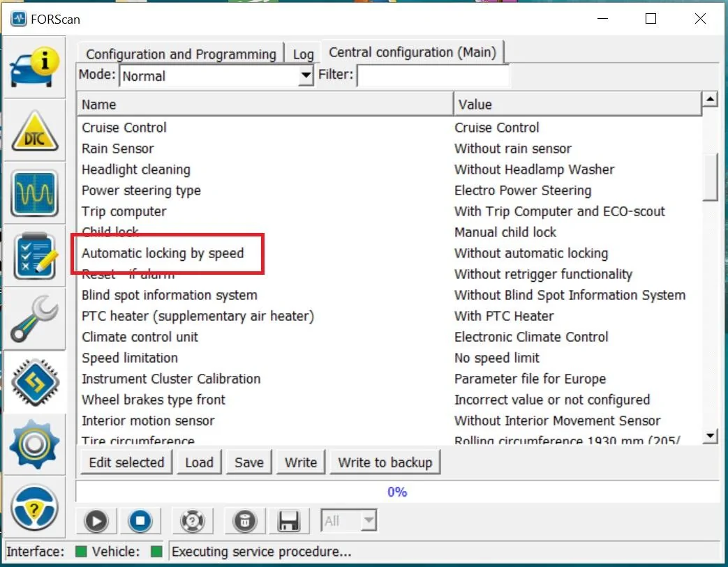Click value Without automatic locking
Screen dimensions: 728x567
tap(531, 253)
